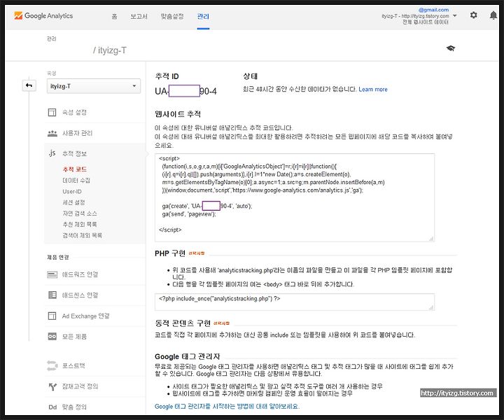Open the 검색어 제외 목록 submenu item
The width and height of the screenshot is (504, 420).
(x=83, y=235)
